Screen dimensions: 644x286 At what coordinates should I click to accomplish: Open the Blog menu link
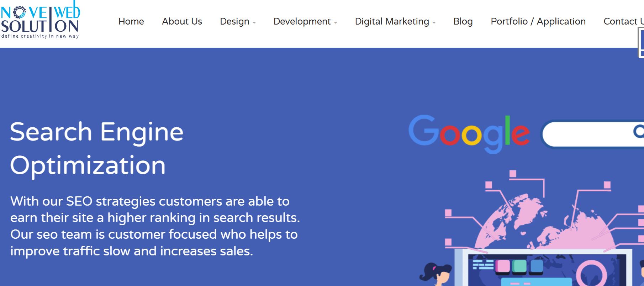463,21
